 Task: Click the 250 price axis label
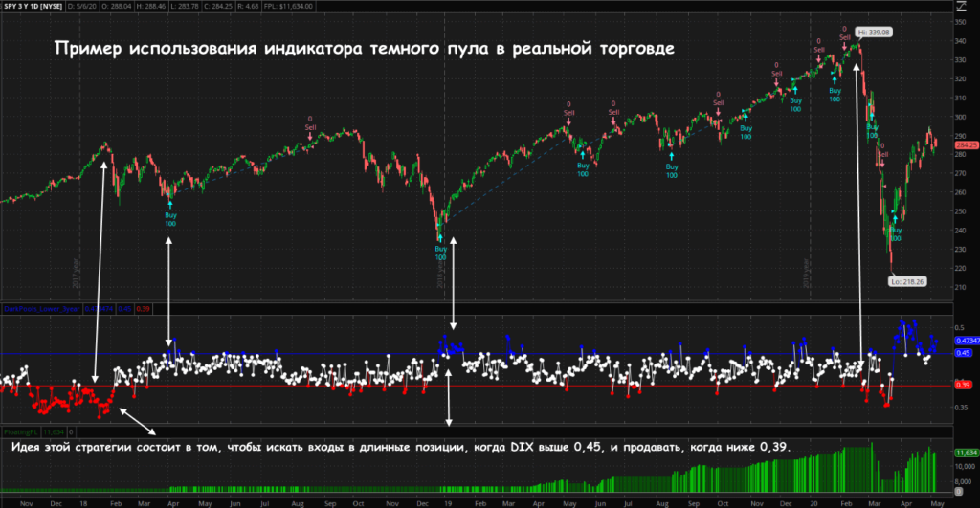coord(961,211)
